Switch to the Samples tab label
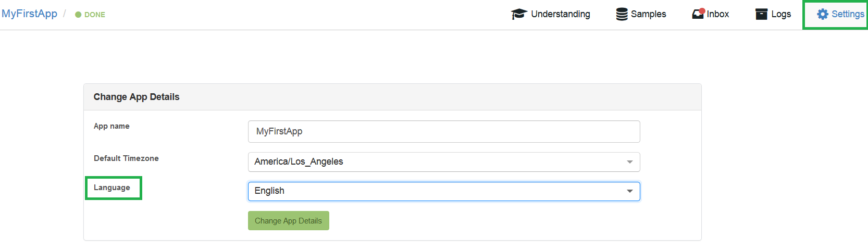 coord(648,14)
